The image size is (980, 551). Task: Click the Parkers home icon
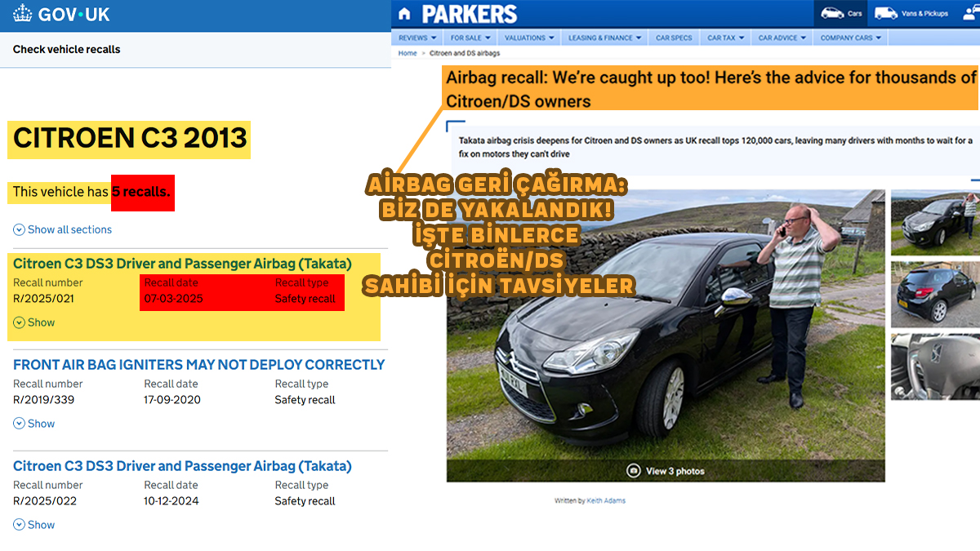click(x=406, y=14)
